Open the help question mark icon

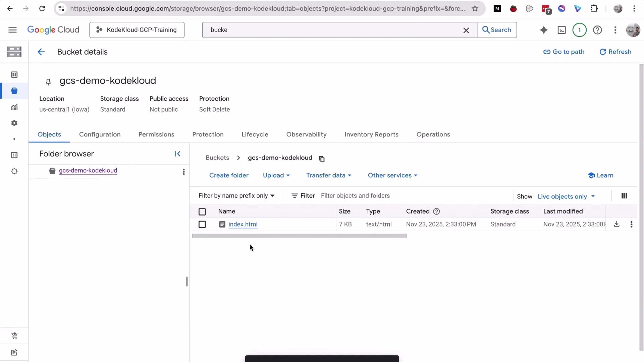pyautogui.click(x=597, y=30)
